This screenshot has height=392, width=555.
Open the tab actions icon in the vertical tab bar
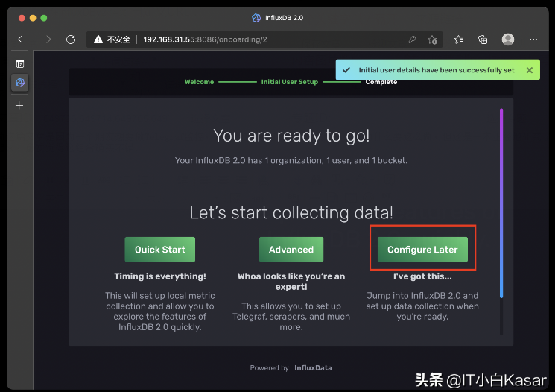(x=20, y=64)
